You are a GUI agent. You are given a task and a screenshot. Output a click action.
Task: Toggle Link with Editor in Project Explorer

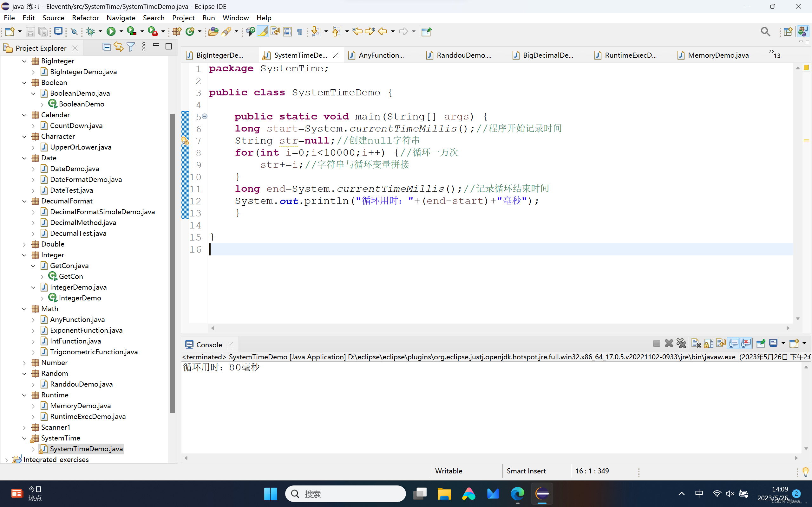pos(118,47)
